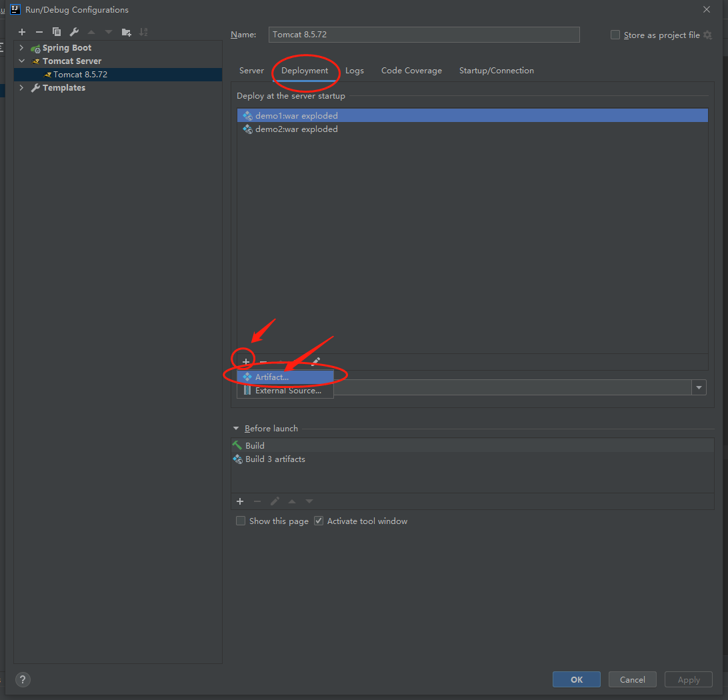Move configuration up in the left toolbar

coord(91,32)
